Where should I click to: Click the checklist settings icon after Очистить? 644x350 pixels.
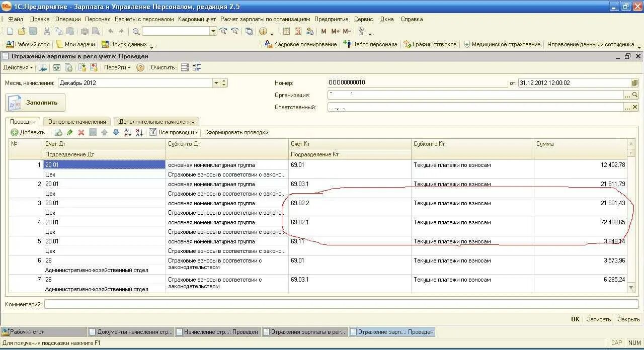196,67
